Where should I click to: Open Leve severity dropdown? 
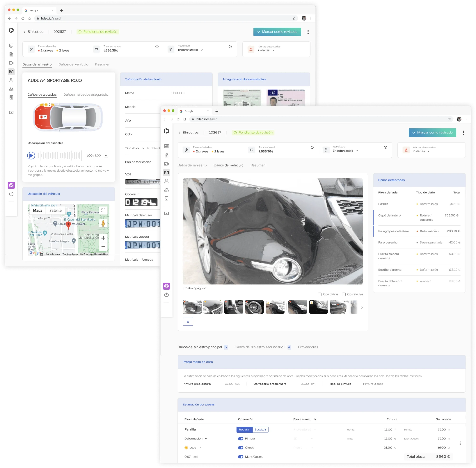(193, 448)
